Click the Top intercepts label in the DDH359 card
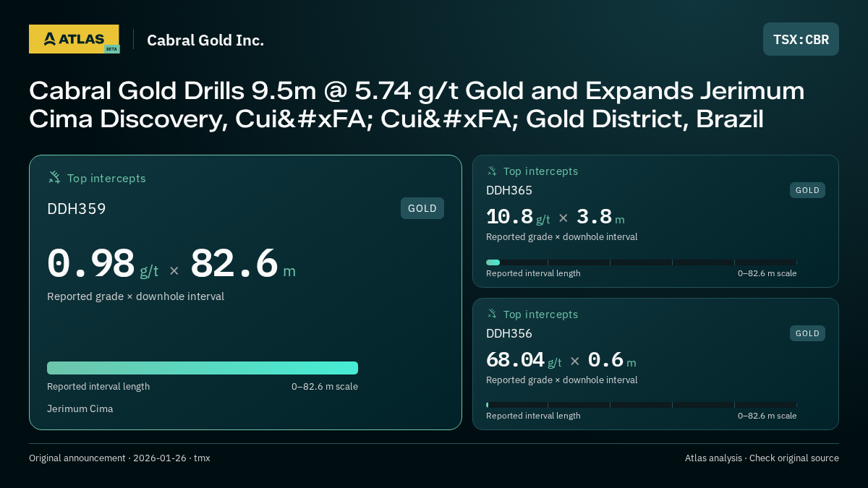This screenshot has height=488, width=868. (x=106, y=178)
